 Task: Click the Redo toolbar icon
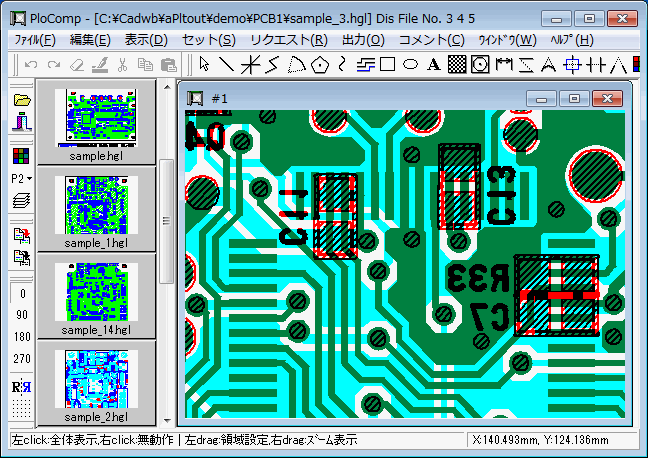coord(54,65)
